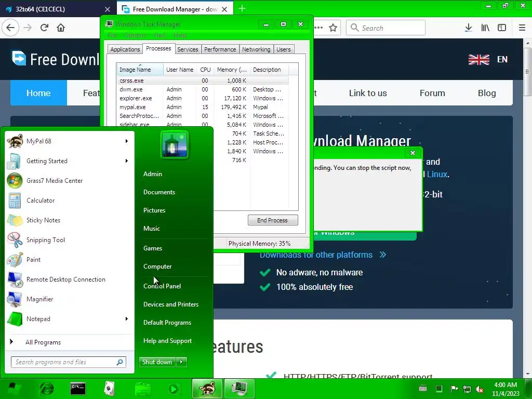Open Remote Desktop Connection
This screenshot has height=399, width=532.
(66, 279)
